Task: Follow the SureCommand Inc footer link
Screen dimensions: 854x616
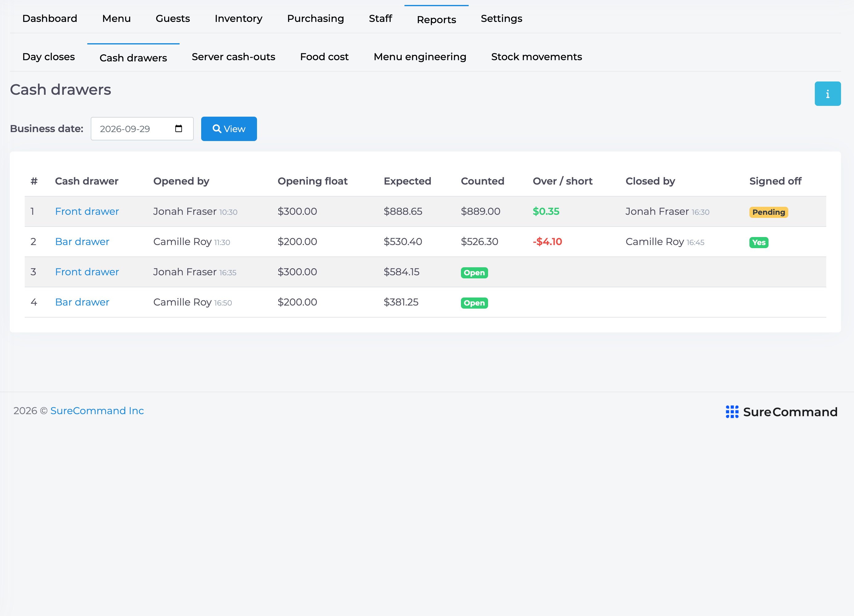Action: (x=97, y=411)
